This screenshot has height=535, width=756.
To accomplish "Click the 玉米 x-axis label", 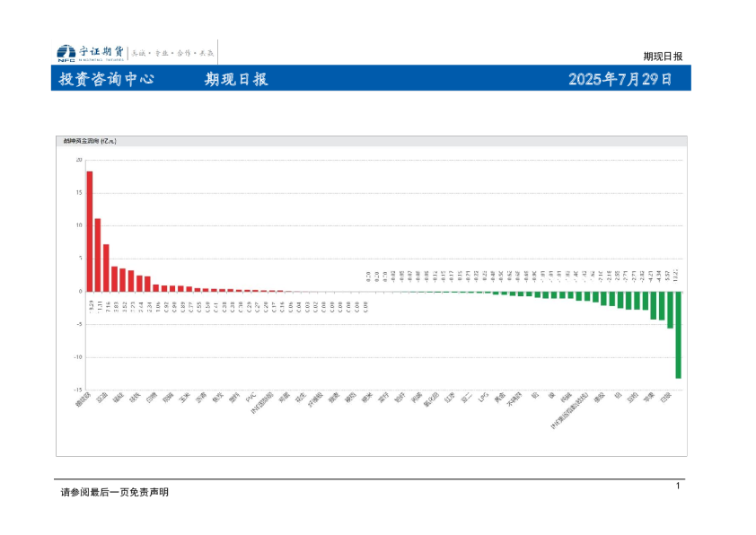I will [x=184, y=396].
